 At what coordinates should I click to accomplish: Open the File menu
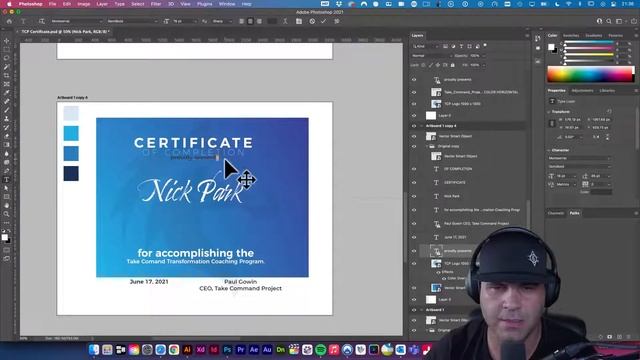pyautogui.click(x=53, y=4)
